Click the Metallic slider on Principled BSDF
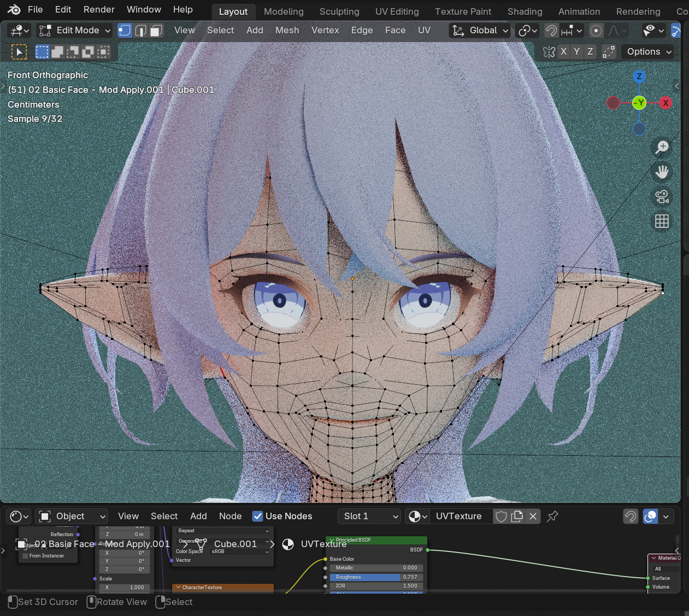 point(376,568)
